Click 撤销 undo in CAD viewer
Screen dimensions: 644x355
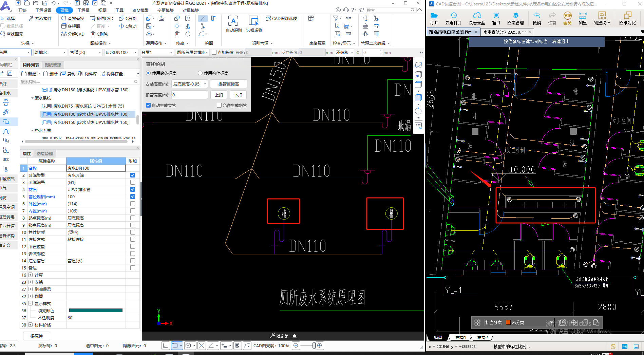point(537,18)
